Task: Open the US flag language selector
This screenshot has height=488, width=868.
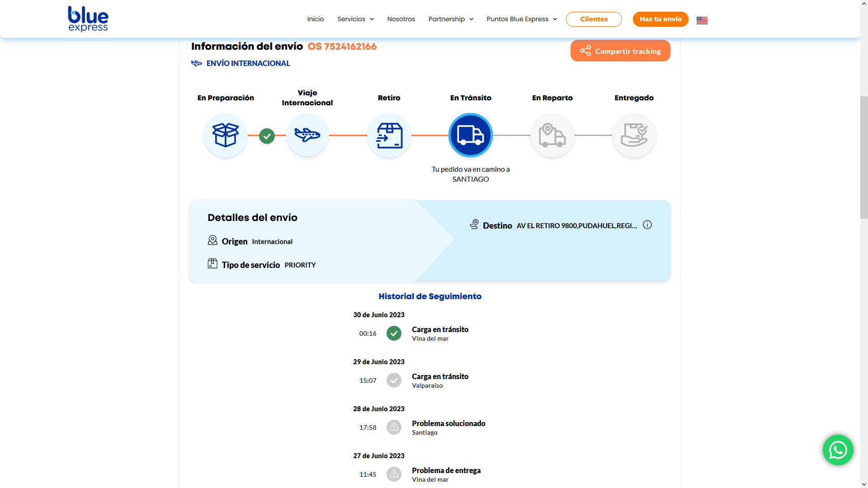Action: (702, 20)
